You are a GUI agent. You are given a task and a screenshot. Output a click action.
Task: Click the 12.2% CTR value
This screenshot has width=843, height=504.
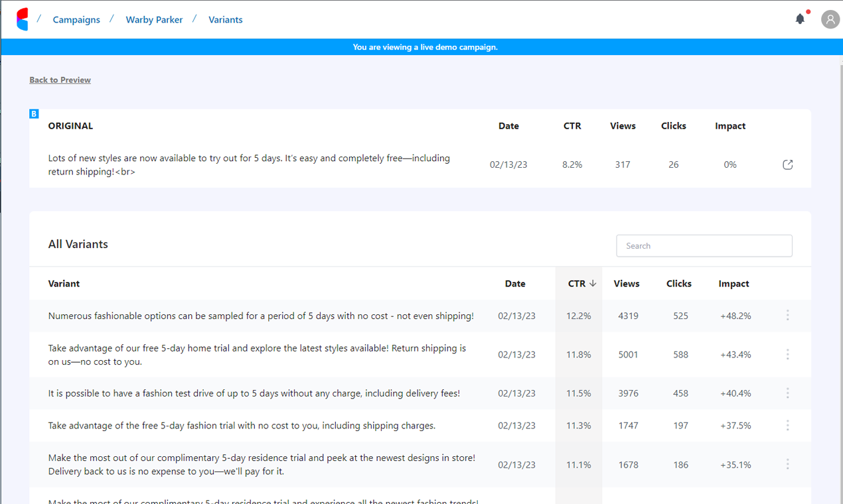pos(578,316)
